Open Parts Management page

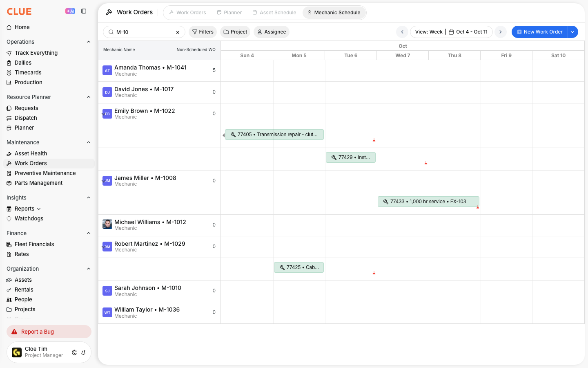click(38, 183)
